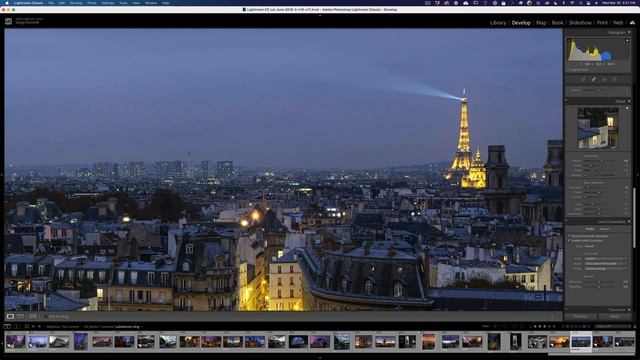Viewport: 640px width, 360px height.
Task: Go forward using filmstrip forward arrow
Action: 39,327
